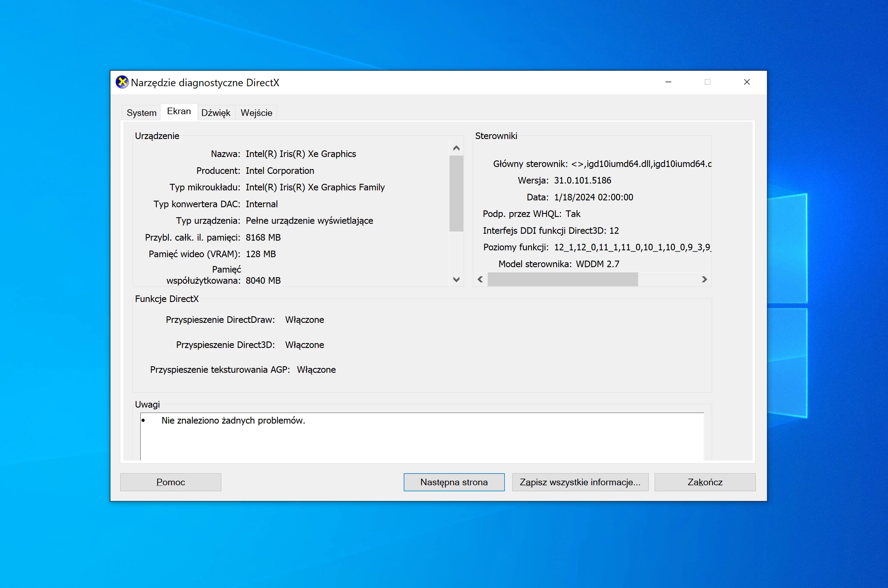Minimize the DirectX diagnostic window
The height and width of the screenshot is (588, 888).
coord(668,82)
